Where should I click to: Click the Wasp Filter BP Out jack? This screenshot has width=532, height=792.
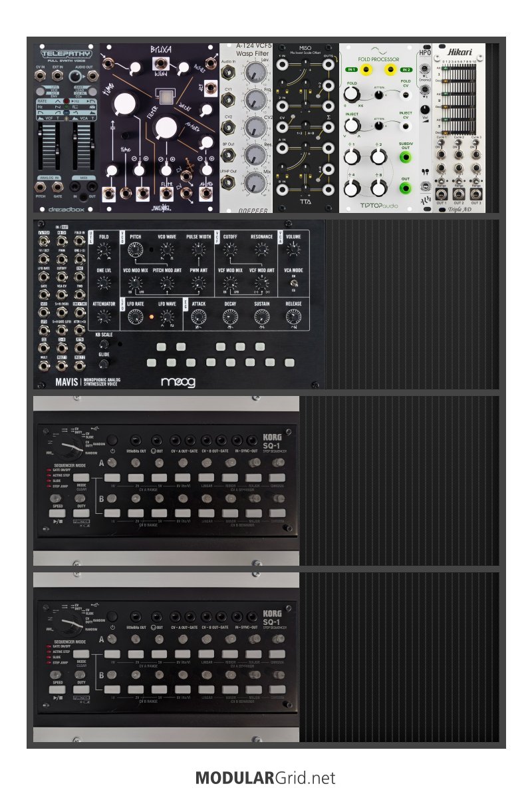228,154
